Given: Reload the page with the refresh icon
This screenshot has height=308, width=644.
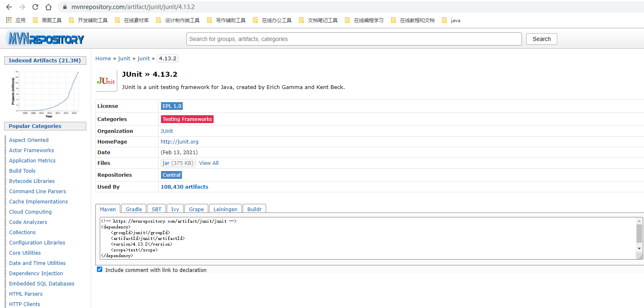Looking at the screenshot, I should point(35,7).
